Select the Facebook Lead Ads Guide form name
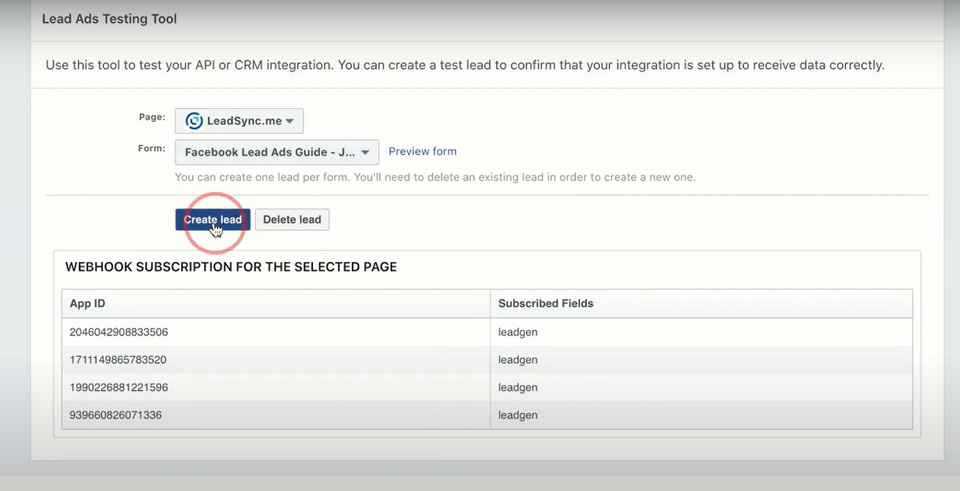The image size is (960, 491). click(270, 153)
